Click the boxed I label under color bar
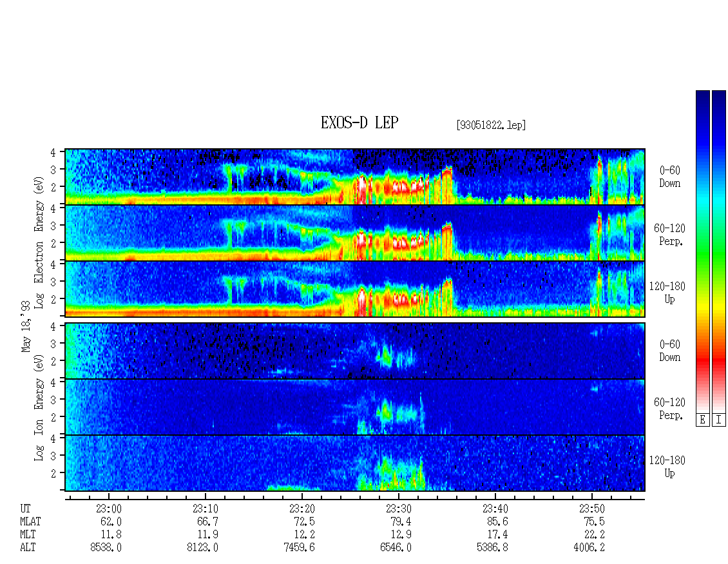728x564 pixels. (x=719, y=420)
